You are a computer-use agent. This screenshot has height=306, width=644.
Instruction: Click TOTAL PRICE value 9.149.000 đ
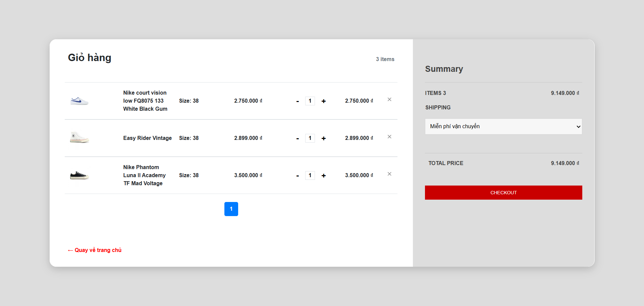tap(565, 163)
